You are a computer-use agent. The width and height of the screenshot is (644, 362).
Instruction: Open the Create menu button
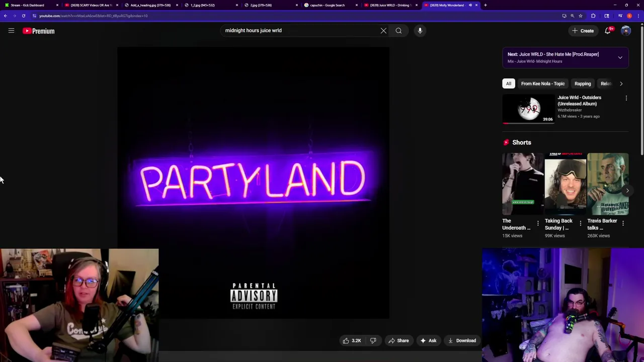click(583, 31)
